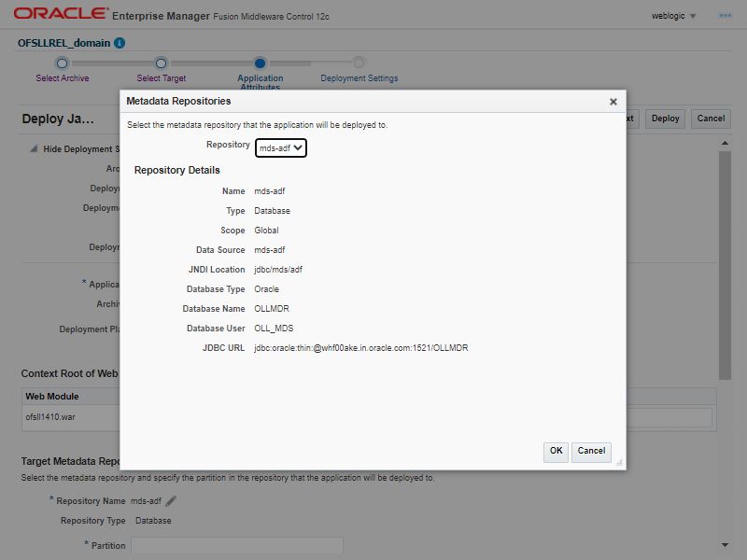Select Type value Database in dialog
Viewport: 747px width, 560px height.
click(272, 211)
